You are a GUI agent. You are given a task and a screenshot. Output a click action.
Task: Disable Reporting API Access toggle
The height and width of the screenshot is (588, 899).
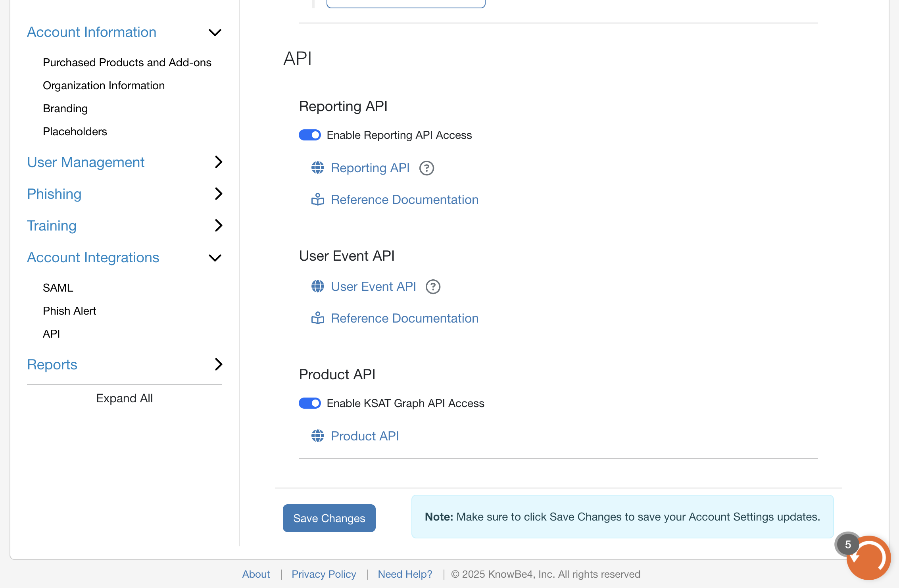click(x=309, y=135)
